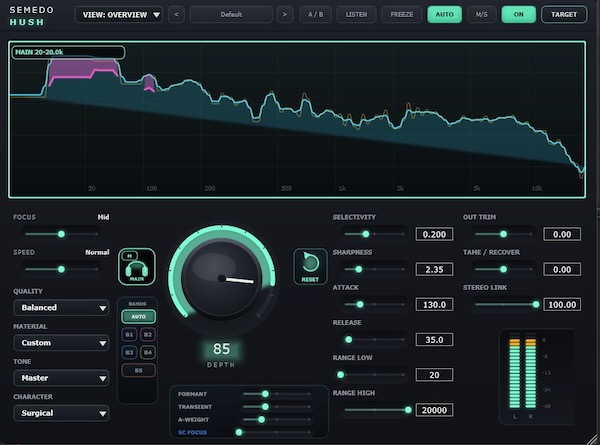600x445 pixels.
Task: Go to next preset with right arrow
Action: (285, 15)
